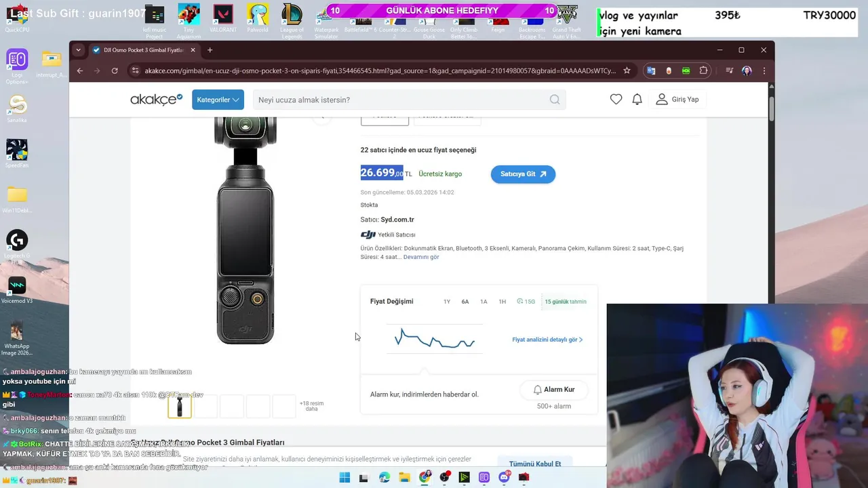Click the price history chart
Screen dimensions: 868x488
click(435, 338)
